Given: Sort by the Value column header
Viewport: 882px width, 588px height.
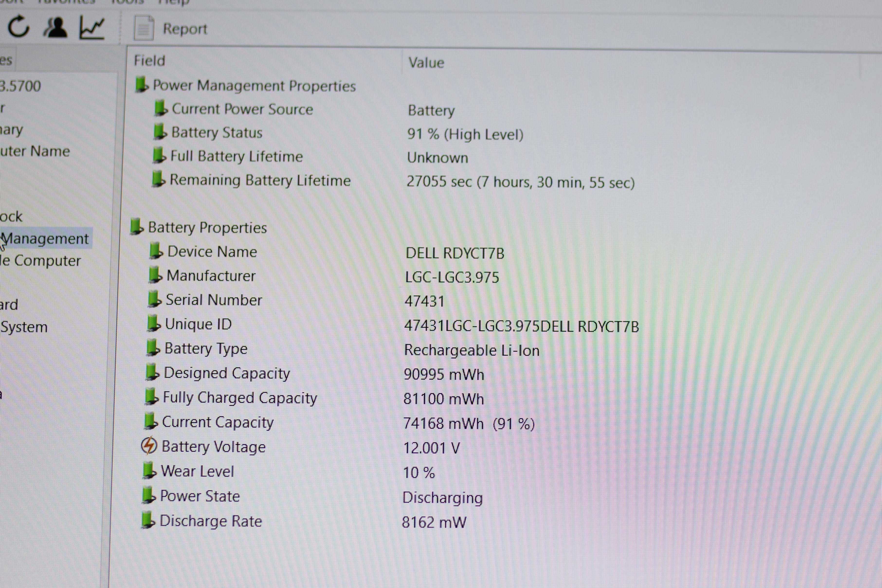Looking at the screenshot, I should coord(426,63).
